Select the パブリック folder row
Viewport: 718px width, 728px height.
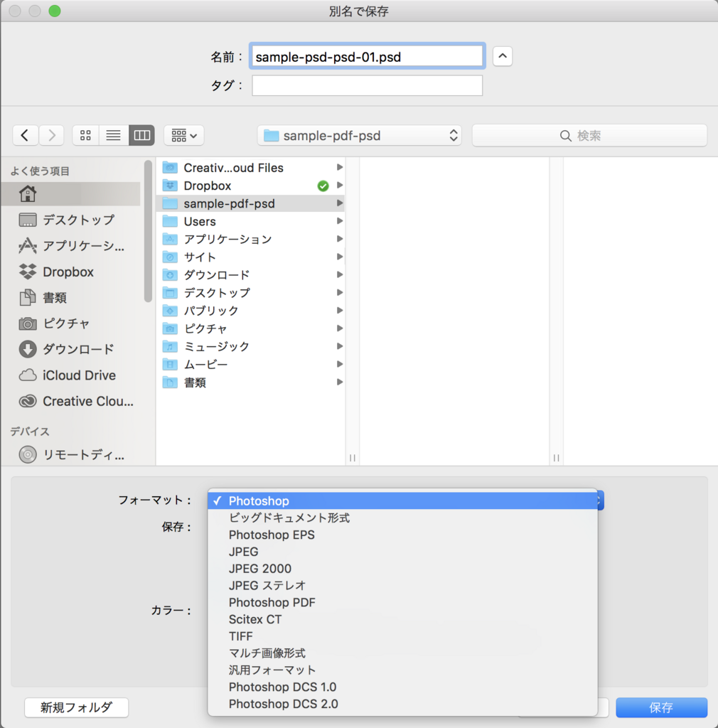pyautogui.click(x=251, y=311)
